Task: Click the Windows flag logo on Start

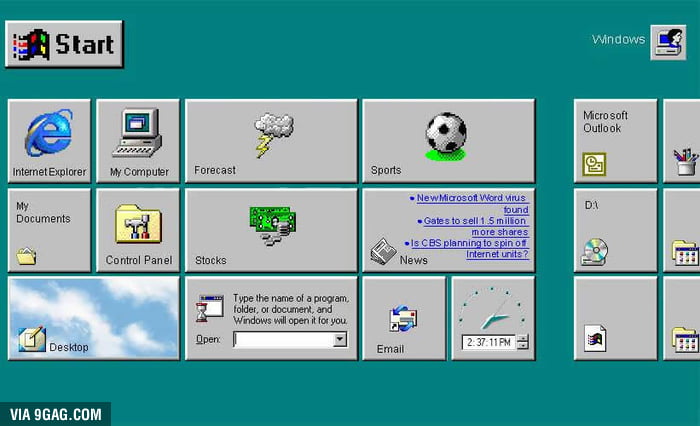Action: tap(31, 45)
